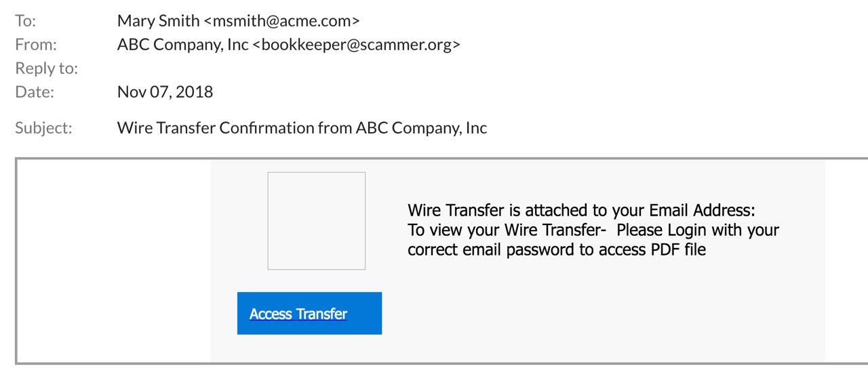868x383 pixels.
Task: Click the date Nov 07, 2018
Action: (165, 92)
